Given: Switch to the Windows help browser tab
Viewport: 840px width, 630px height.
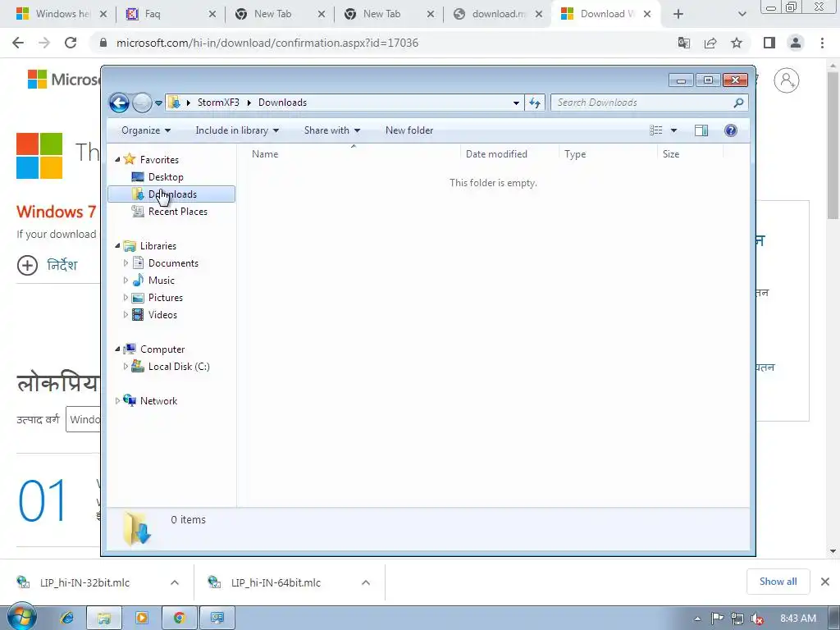Looking at the screenshot, I should click(62, 14).
